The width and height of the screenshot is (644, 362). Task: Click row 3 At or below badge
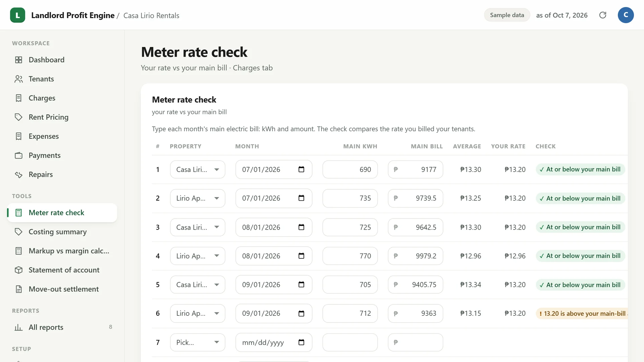pos(580,227)
